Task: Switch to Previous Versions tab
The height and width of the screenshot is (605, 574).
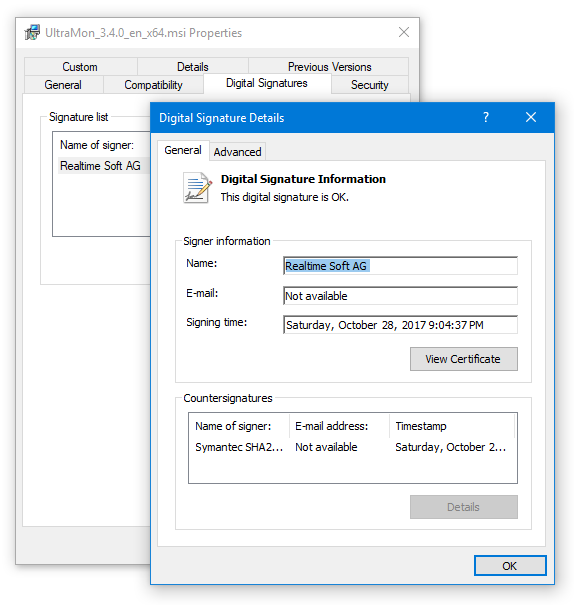Action: [329, 67]
